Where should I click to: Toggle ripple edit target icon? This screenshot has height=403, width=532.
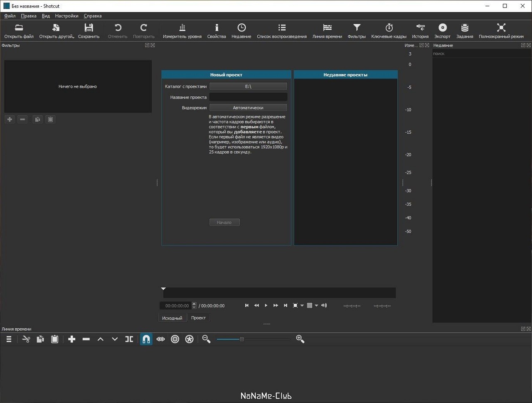click(x=175, y=339)
